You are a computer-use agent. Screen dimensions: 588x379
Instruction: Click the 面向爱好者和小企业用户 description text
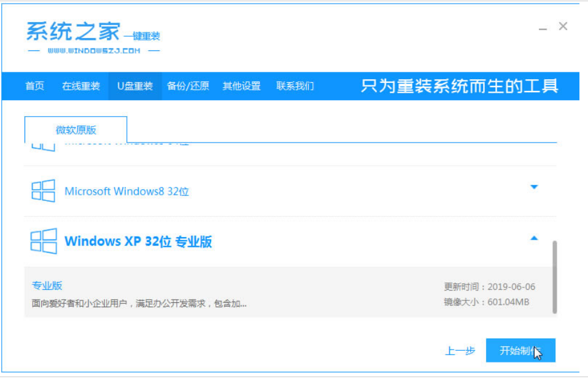click(139, 303)
